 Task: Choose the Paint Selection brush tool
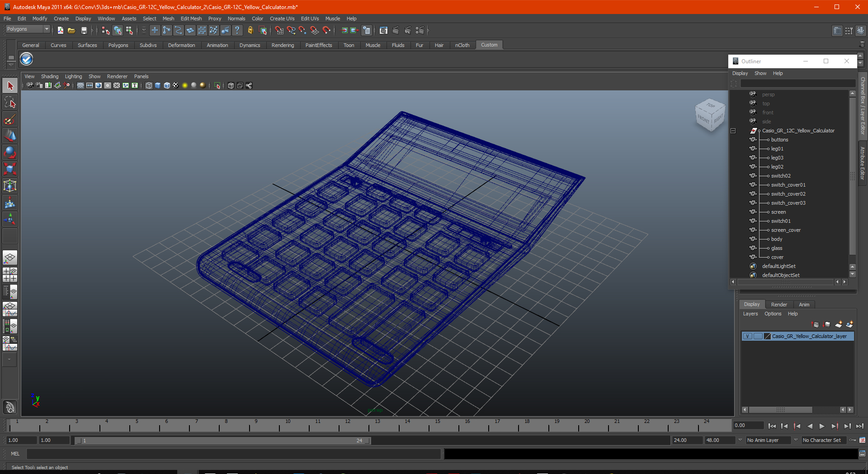pyautogui.click(x=10, y=119)
